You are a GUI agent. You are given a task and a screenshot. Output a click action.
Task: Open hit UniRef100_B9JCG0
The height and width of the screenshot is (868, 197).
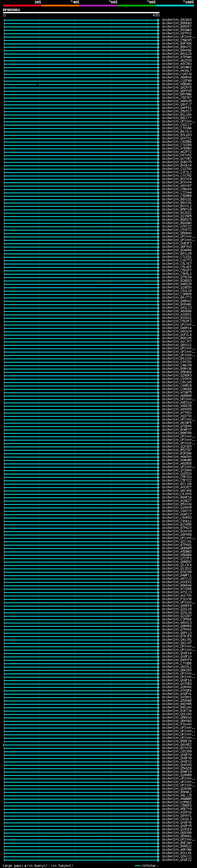click(x=176, y=358)
